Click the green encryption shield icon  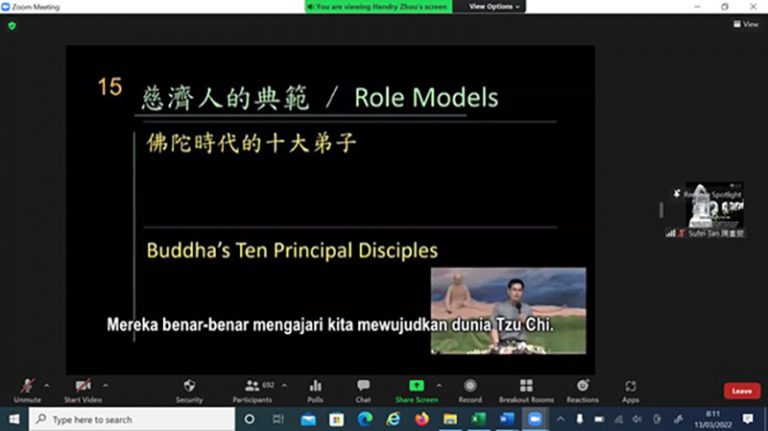point(12,25)
